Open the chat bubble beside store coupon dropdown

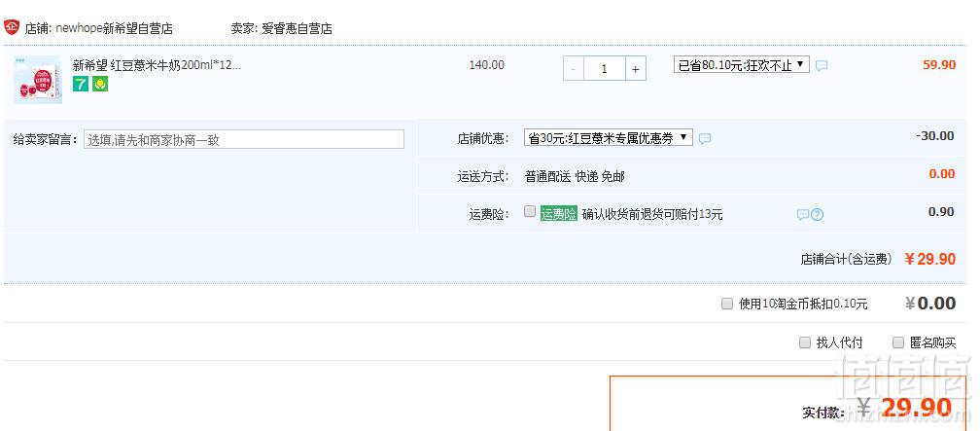click(704, 139)
